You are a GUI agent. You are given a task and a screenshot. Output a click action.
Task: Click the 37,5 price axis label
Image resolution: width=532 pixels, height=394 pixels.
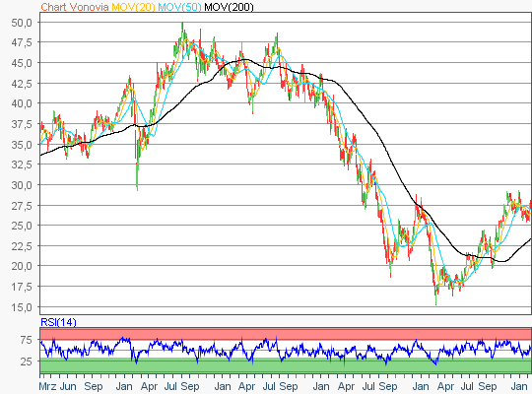click(22, 124)
